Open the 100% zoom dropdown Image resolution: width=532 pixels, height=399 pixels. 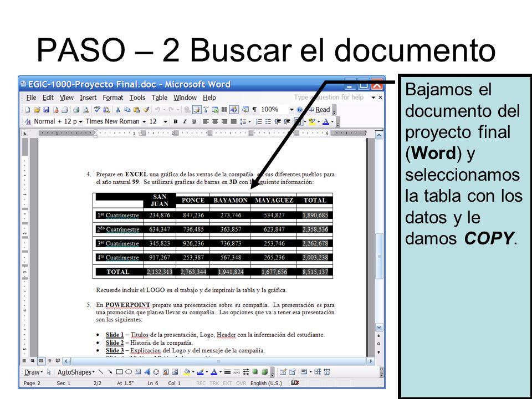[291, 110]
